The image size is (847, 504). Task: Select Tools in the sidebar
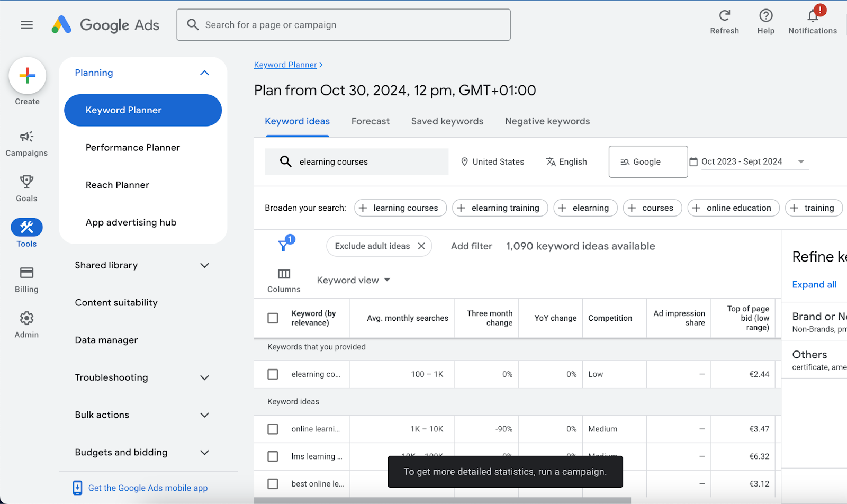(26, 233)
